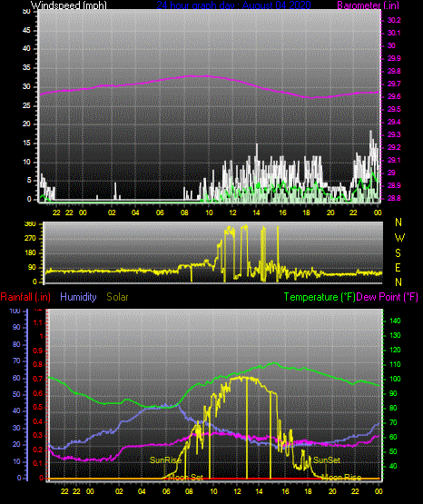423x504 pixels.
Task: Click the "29.1" barometer axis value
Action: pos(394,160)
